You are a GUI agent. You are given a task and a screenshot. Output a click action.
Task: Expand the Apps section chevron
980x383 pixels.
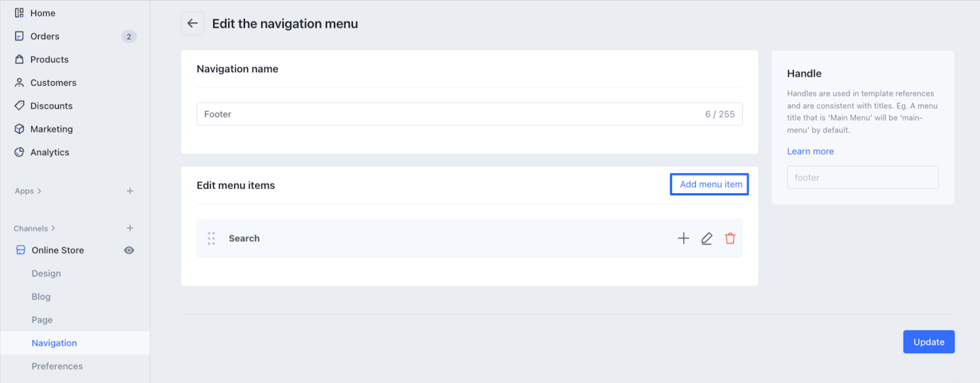click(39, 191)
